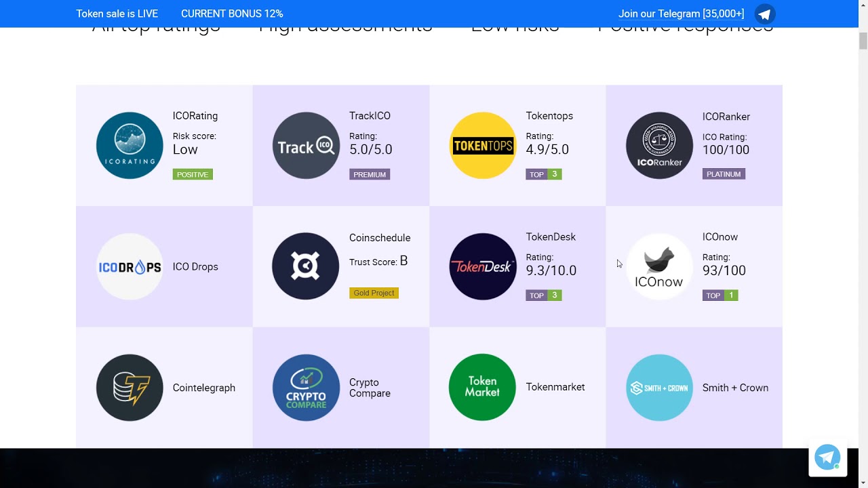The image size is (868, 488).
Task: Click the PLATINUM badge under ICORanker
Action: click(724, 174)
